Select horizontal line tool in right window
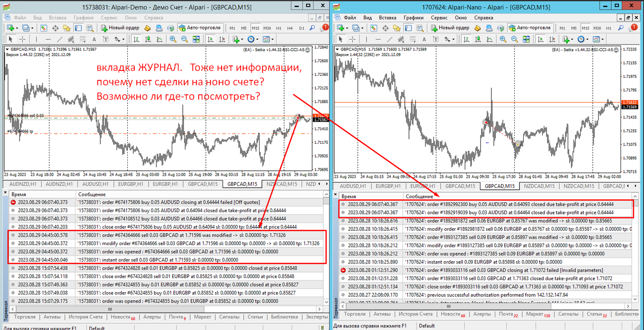This screenshot has width=644, height=330. pos(378,39)
